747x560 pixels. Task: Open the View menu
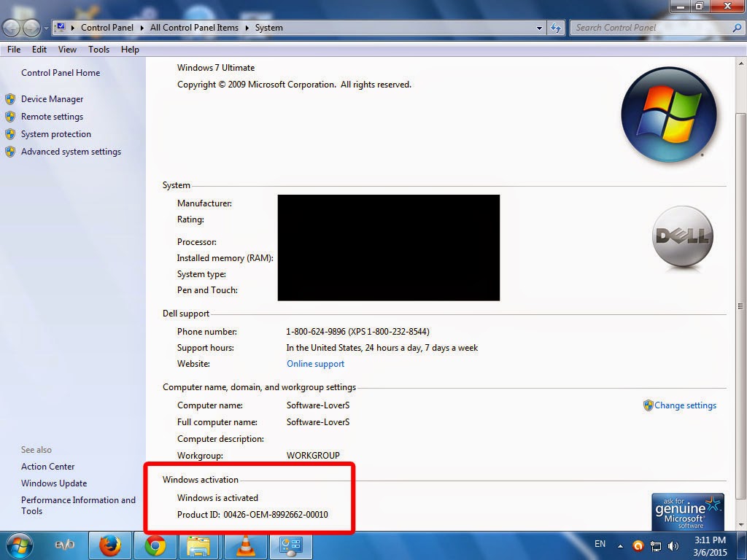coord(67,49)
